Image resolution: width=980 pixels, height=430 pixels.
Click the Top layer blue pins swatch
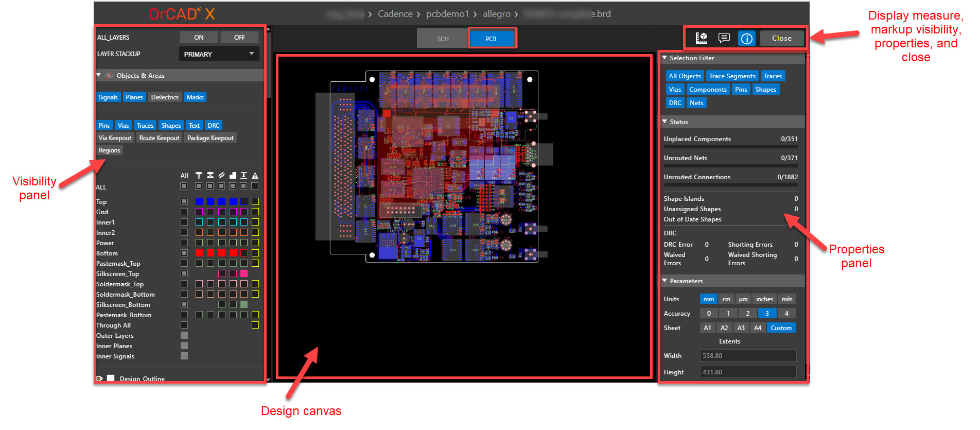[199, 201]
